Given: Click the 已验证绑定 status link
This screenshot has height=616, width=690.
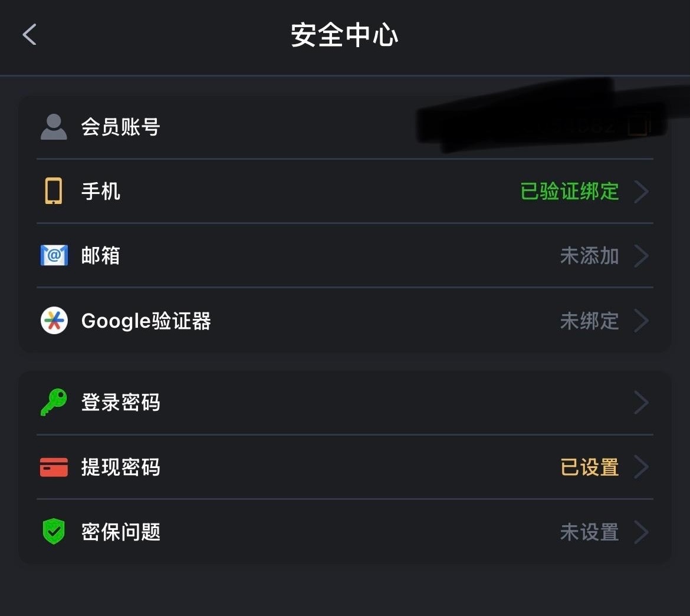Looking at the screenshot, I should point(569,192).
